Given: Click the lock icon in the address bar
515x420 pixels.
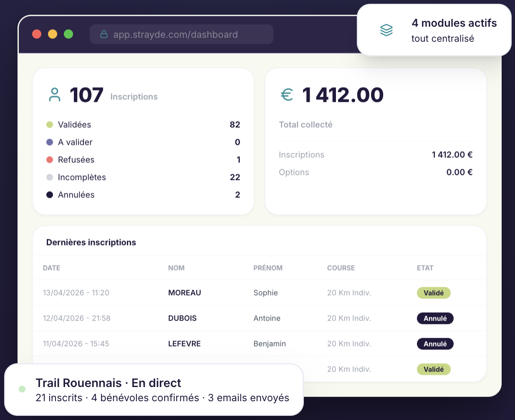Looking at the screenshot, I should (x=104, y=34).
